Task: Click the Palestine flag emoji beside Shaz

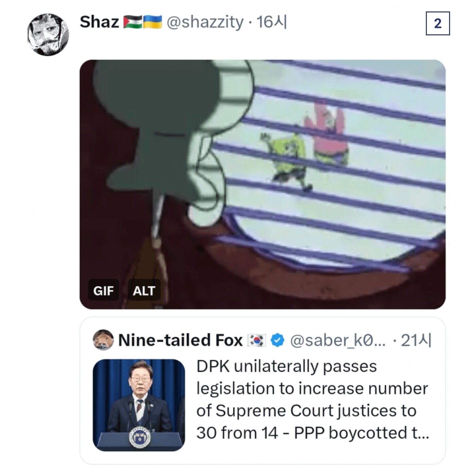Action: (x=133, y=22)
